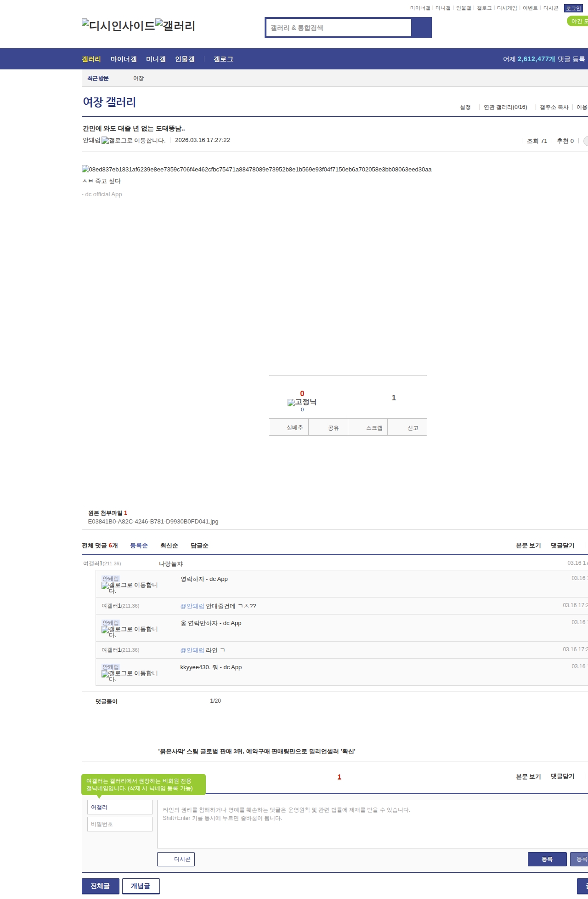The image size is (588, 899).
Task: Open gallog icon on the '영락하자' comment
Action: click(130, 587)
